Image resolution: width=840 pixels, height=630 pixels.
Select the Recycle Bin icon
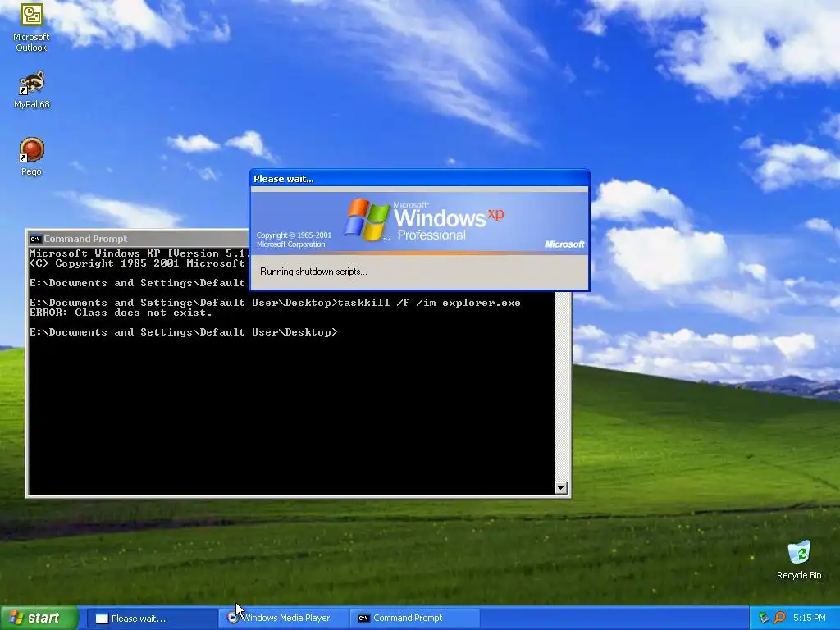(799, 559)
